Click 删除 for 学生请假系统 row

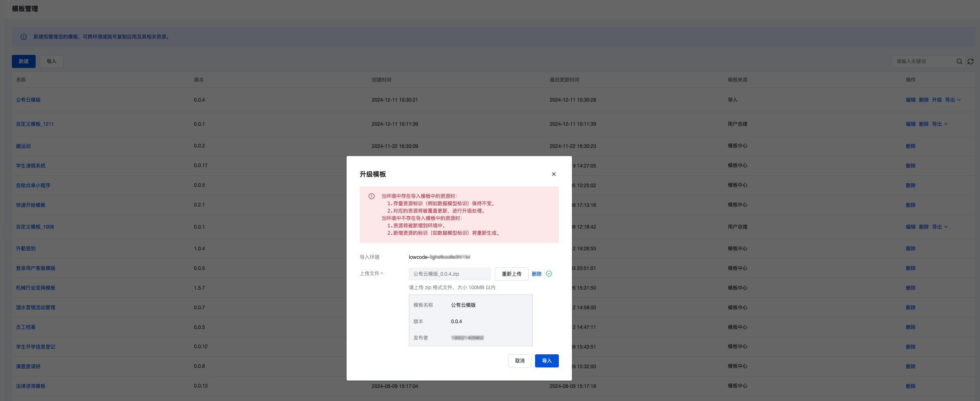pyautogui.click(x=910, y=166)
